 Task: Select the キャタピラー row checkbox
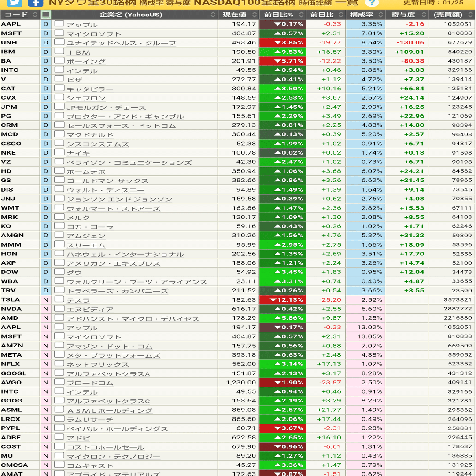tap(59, 88)
